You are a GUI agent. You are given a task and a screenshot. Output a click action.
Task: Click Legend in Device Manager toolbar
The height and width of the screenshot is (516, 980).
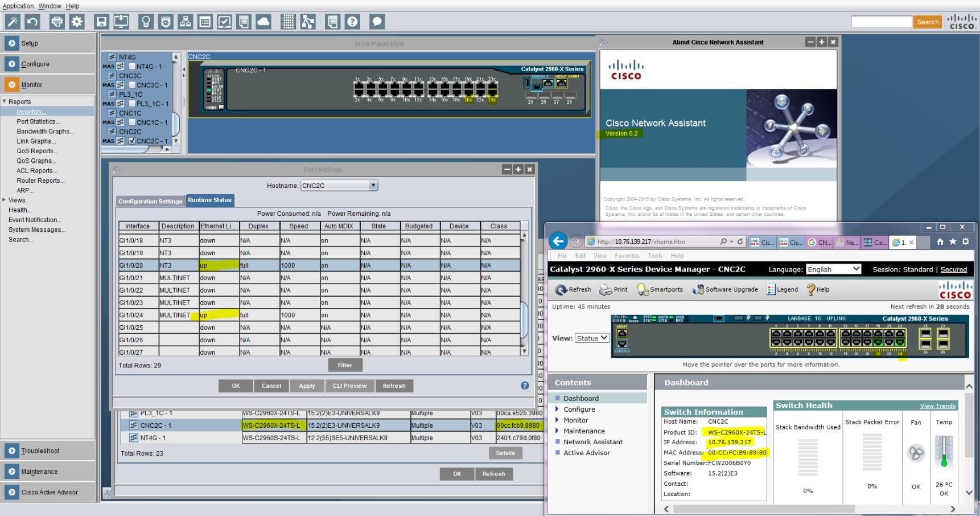782,289
